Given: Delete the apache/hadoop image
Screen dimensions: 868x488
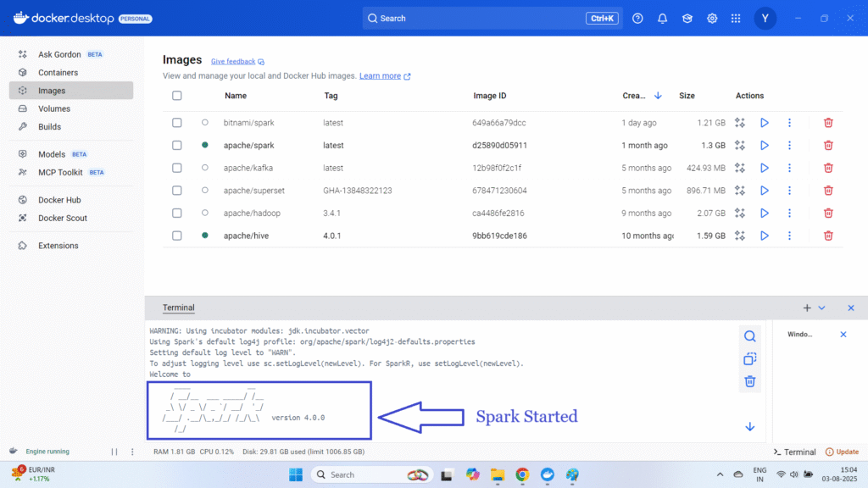Looking at the screenshot, I should click(828, 213).
